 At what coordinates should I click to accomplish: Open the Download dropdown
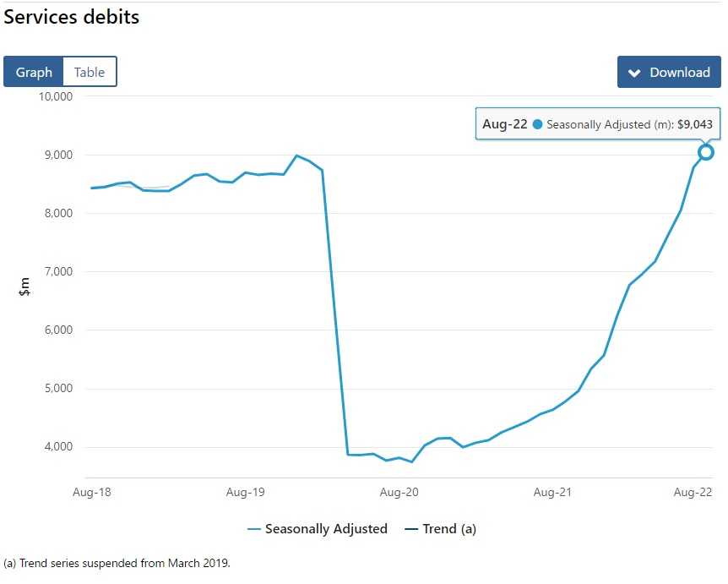(669, 72)
